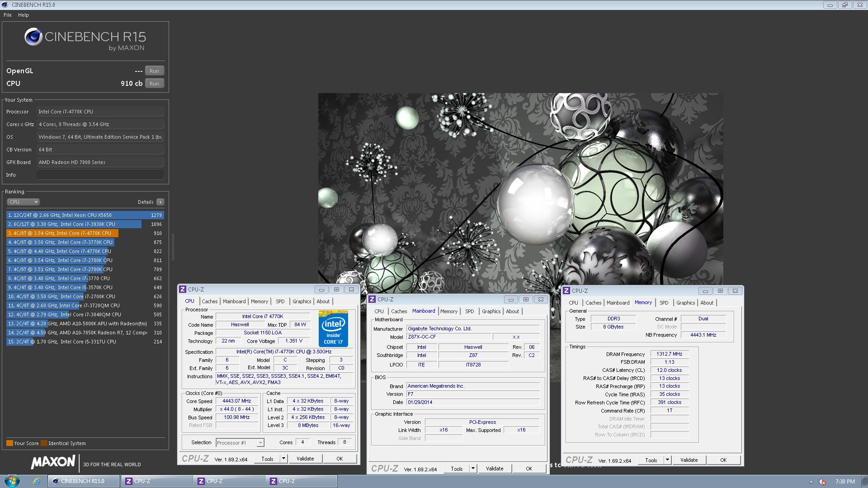This screenshot has height=488, width=868.
Task: Switch to Caches tab in right CPU-Z window
Action: (593, 303)
